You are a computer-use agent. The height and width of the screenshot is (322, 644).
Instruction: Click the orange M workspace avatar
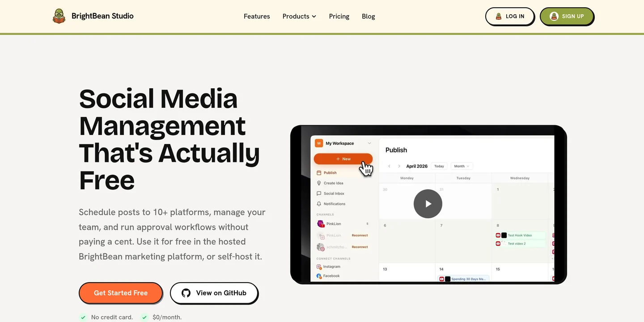[319, 143]
